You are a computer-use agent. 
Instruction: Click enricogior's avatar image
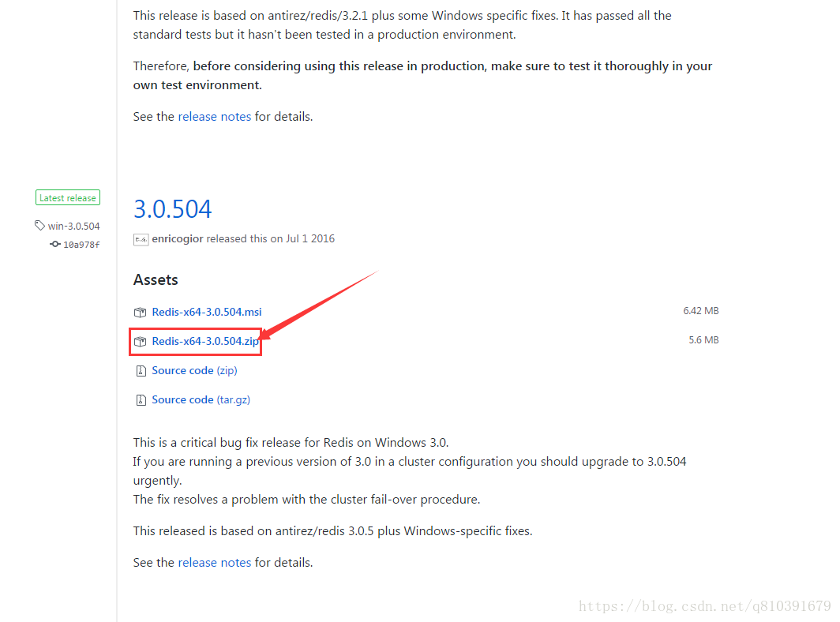141,239
